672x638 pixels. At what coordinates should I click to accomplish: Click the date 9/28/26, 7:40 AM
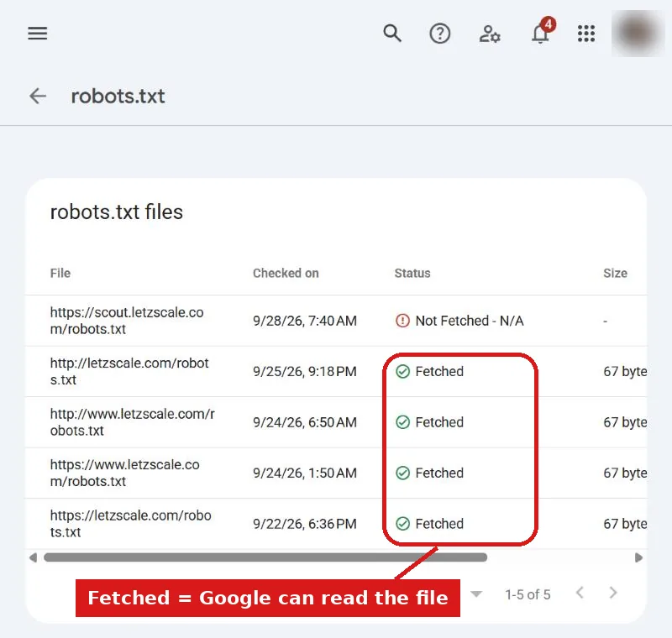coord(305,321)
